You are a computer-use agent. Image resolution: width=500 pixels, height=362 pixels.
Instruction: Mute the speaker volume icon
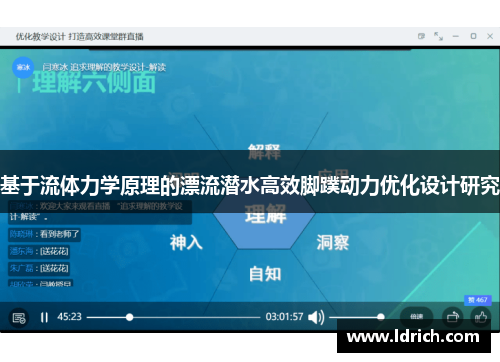tap(316, 317)
